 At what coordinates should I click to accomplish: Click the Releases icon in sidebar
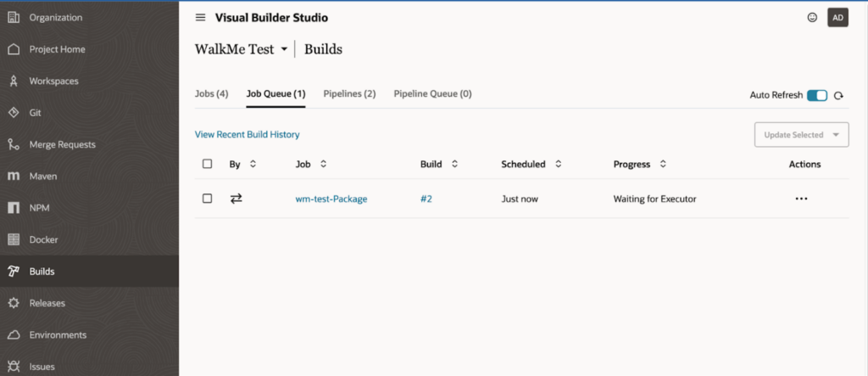[x=14, y=303]
